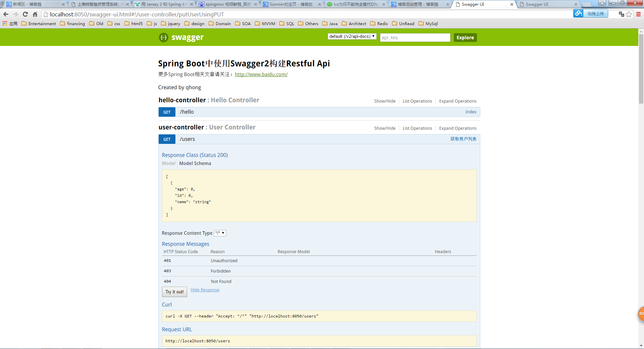Open the css bookmark folder
Screen dimensions: 644x349
click(114, 23)
